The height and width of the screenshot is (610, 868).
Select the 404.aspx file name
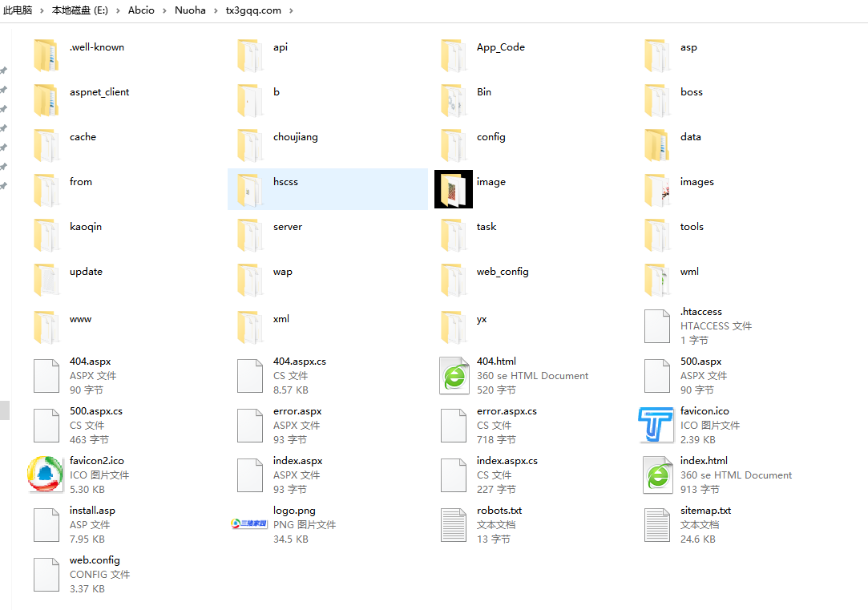tap(91, 362)
